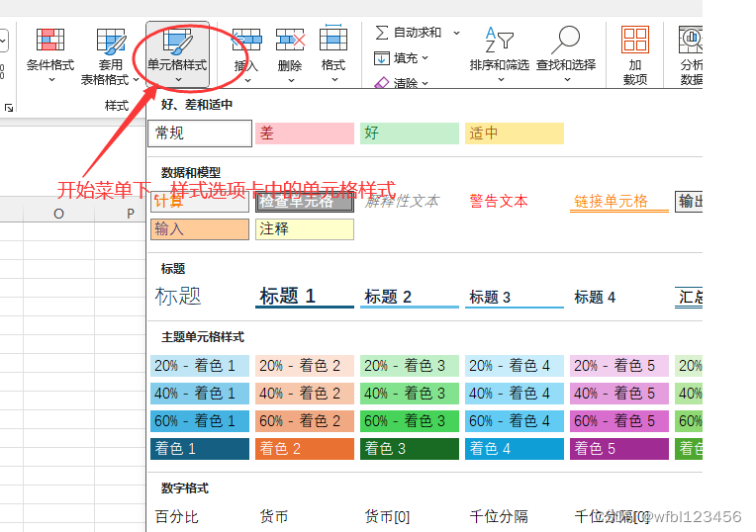This screenshot has height=532, width=756.
Task: Expand the 格式 dropdown chevron
Action: [334, 79]
